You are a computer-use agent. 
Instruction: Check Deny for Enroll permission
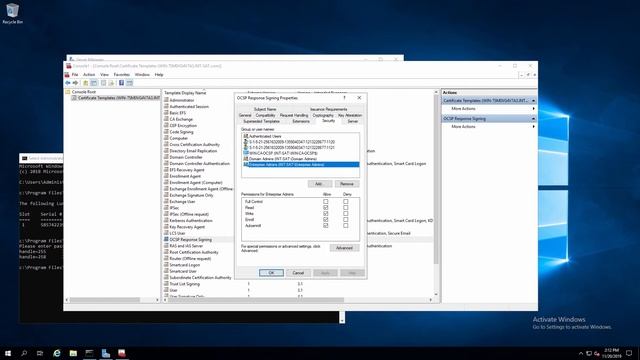pyautogui.click(x=346, y=219)
